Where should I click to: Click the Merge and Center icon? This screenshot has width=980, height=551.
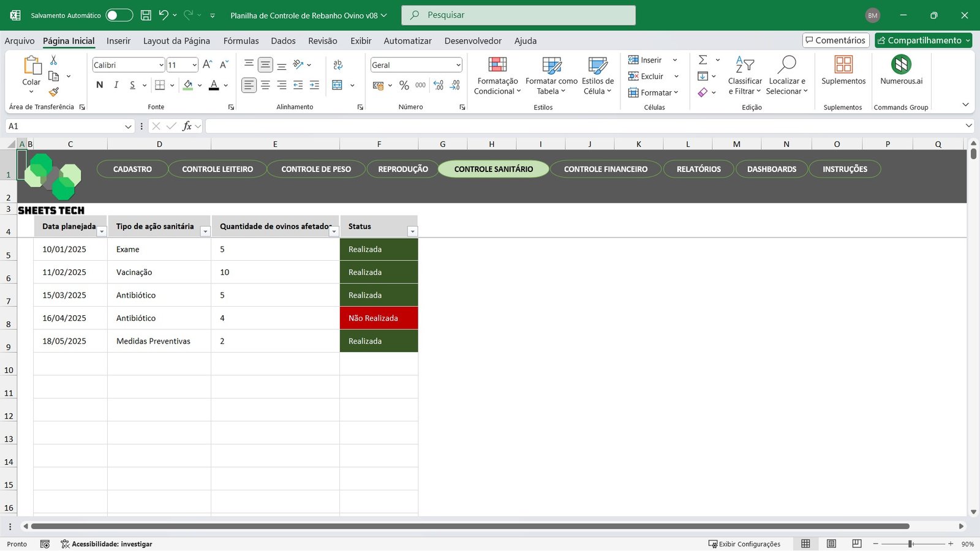(x=337, y=85)
